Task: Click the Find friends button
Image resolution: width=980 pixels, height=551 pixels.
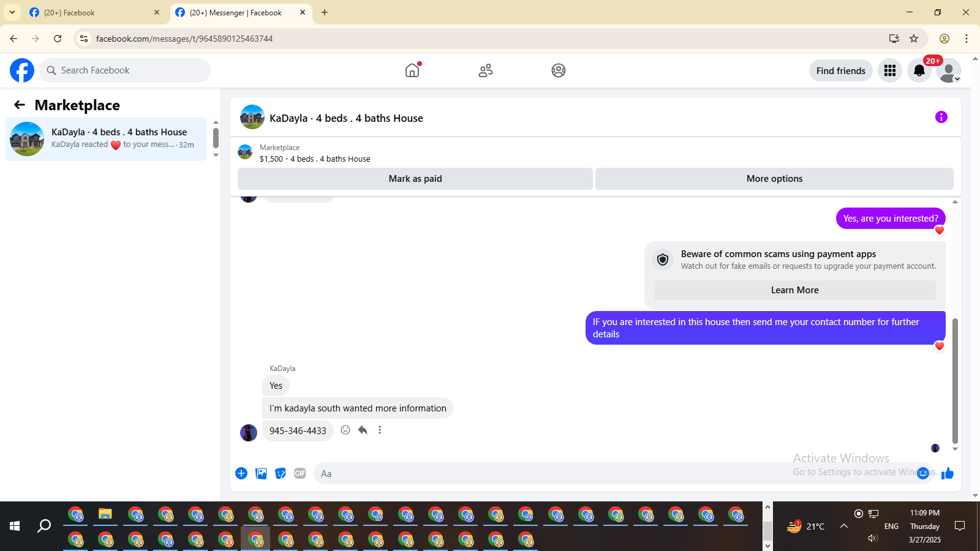Action: (841, 70)
